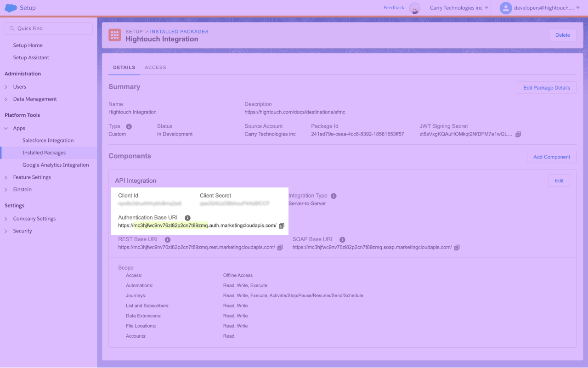Focus the Quick Find search field
Screen dimensions: 588x368
(48, 28)
